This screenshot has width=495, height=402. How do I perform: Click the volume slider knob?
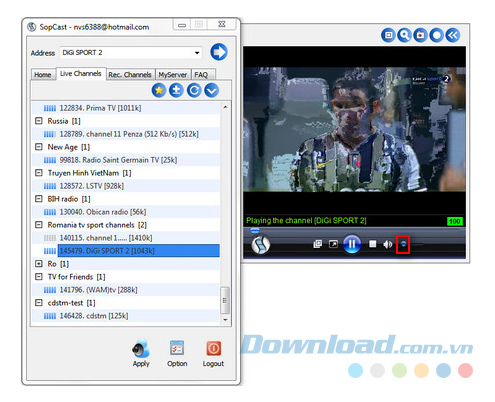403,244
